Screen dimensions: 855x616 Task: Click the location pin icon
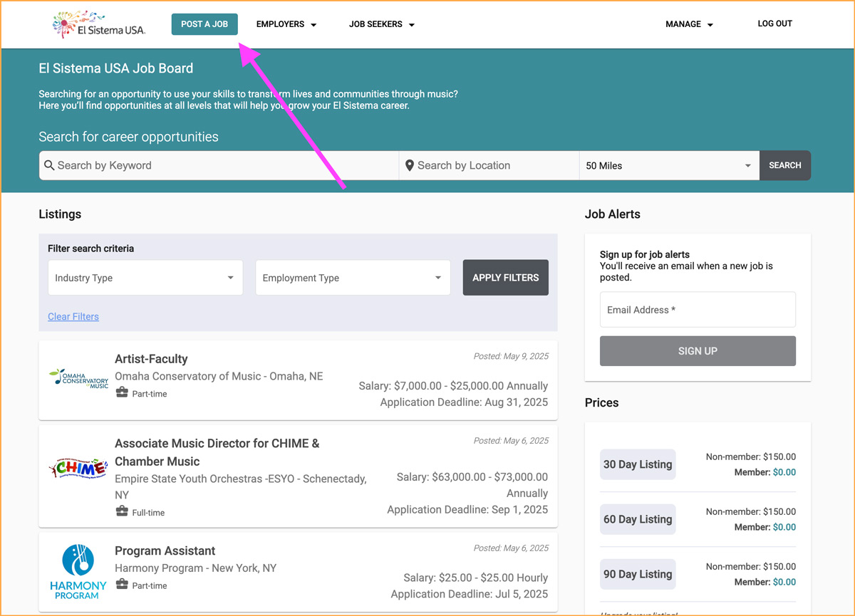(x=410, y=165)
